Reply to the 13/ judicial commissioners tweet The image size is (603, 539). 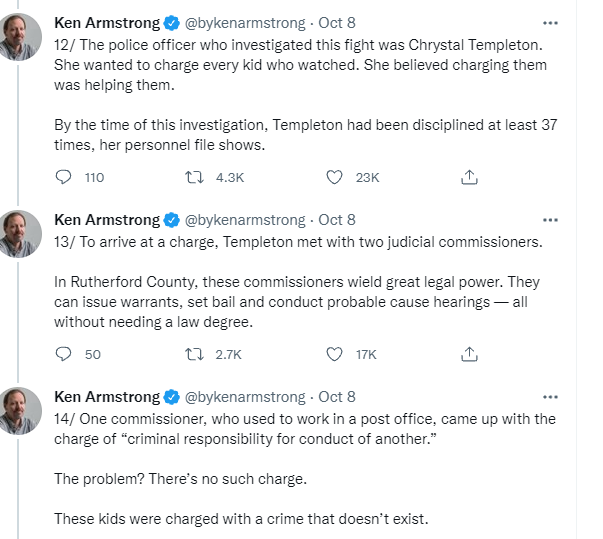click(65, 354)
